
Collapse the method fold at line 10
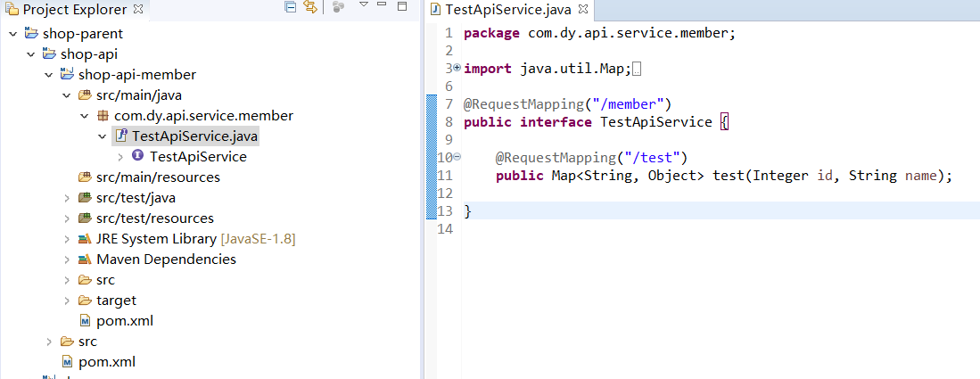point(457,157)
